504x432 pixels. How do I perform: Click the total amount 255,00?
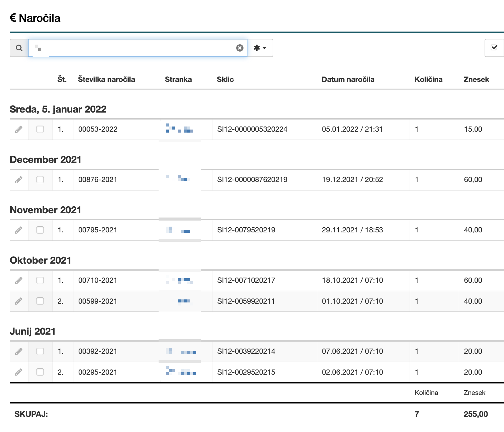476,414
